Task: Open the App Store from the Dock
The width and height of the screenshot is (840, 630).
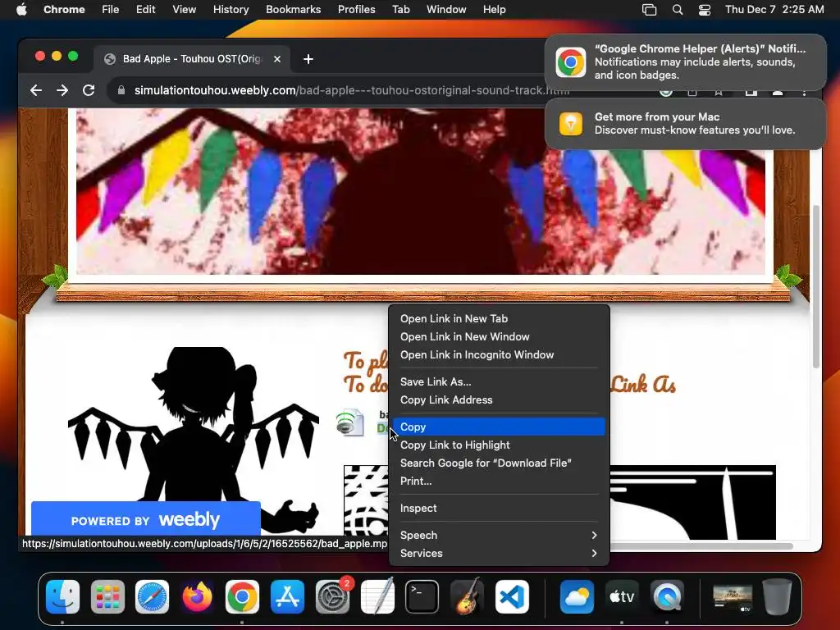Action: (287, 597)
